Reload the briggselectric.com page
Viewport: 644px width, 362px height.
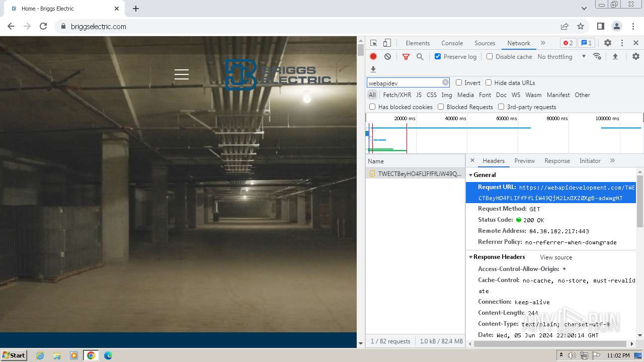(43, 26)
